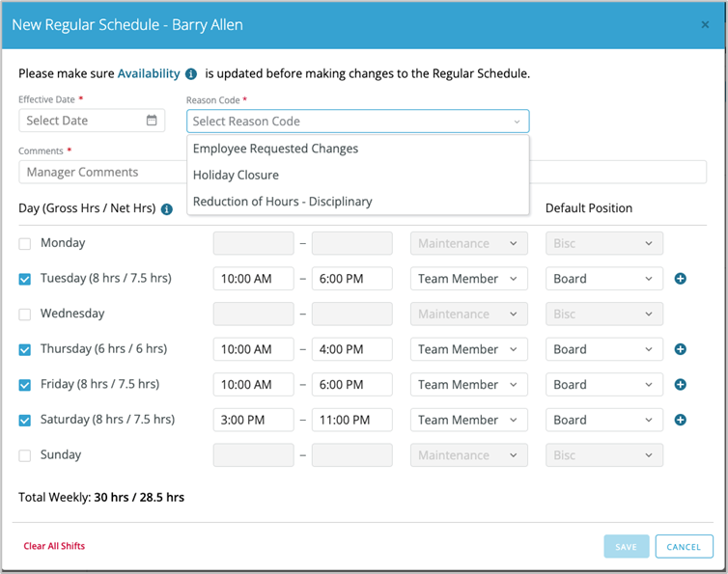
Task: Check the Sunday checkbox
Action: pos(25,455)
